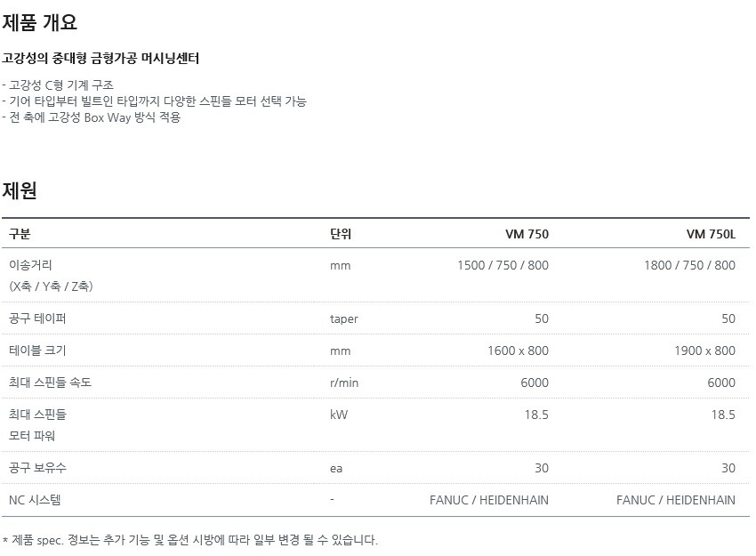The width and height of the screenshot is (756, 556).
Task: Click the 제품 spec. footnote text
Action: coord(190,540)
